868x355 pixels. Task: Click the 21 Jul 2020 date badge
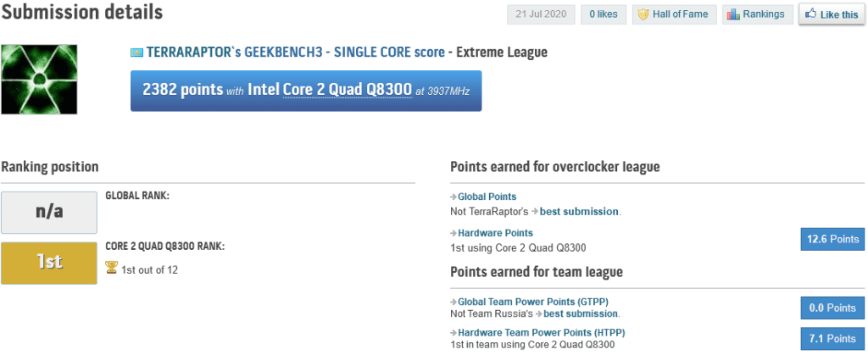pyautogui.click(x=541, y=14)
